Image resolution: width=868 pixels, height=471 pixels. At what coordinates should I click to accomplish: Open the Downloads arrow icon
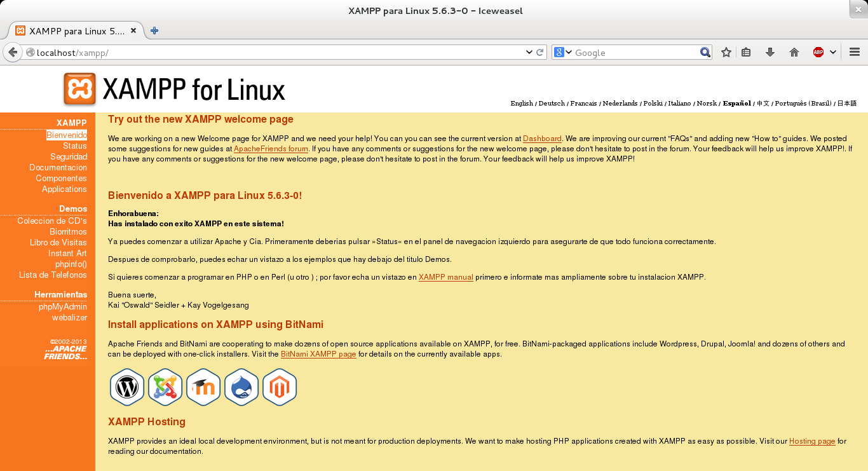770,52
